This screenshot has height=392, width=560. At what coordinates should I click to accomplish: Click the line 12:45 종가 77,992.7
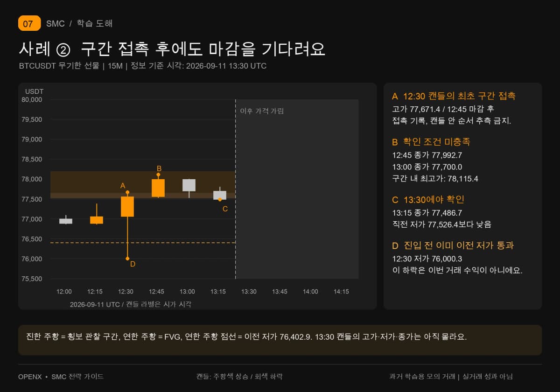point(427,155)
